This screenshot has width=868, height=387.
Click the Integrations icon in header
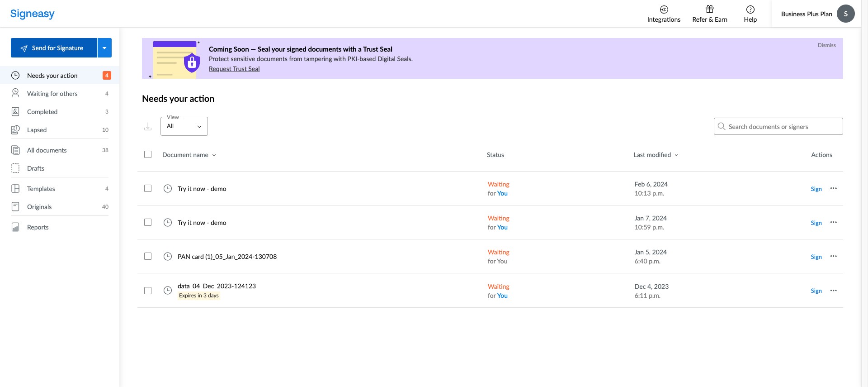[664, 10]
